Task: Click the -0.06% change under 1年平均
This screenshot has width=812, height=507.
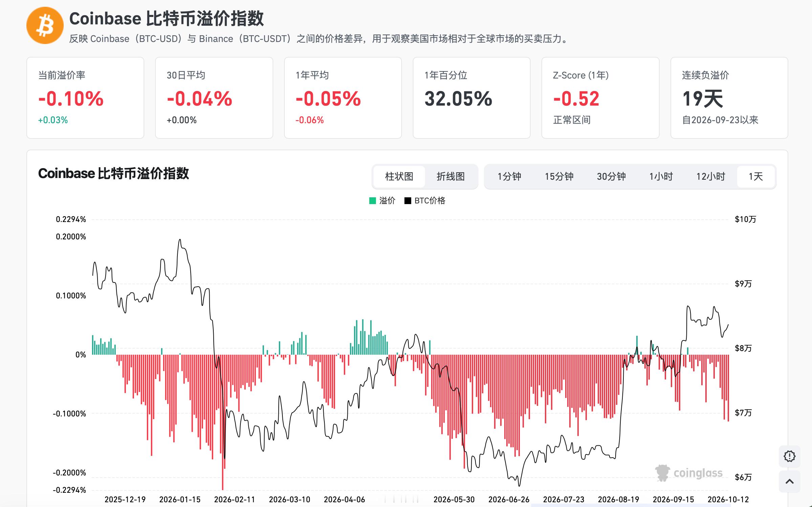Action: tap(309, 120)
